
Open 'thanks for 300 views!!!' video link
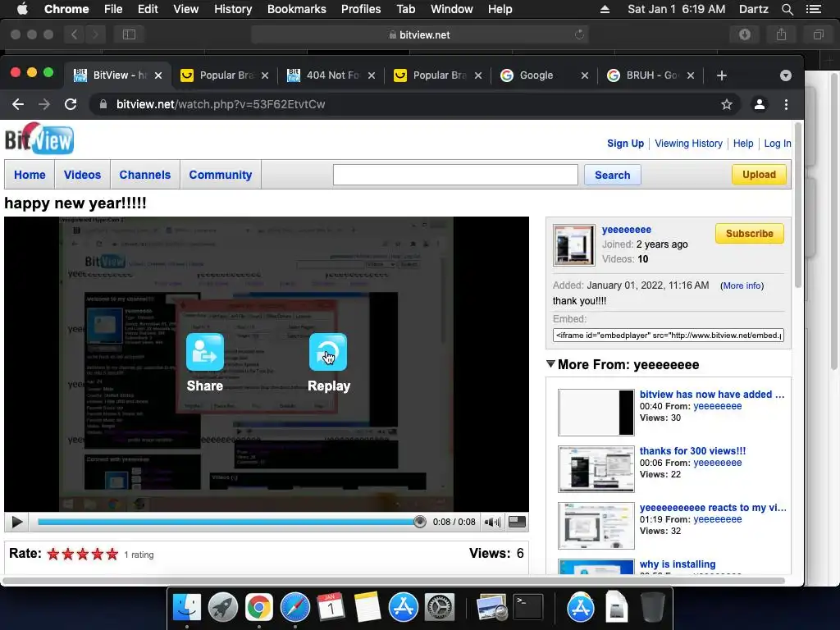692,451
